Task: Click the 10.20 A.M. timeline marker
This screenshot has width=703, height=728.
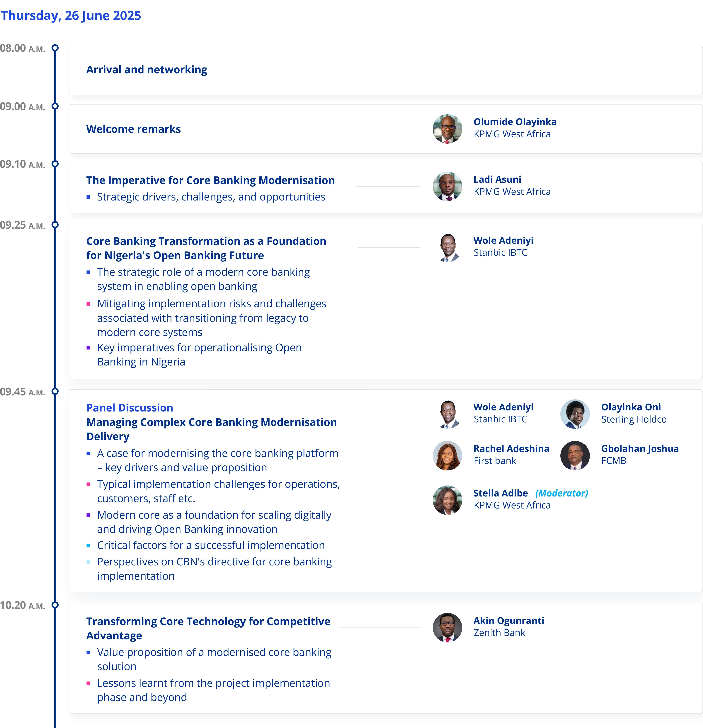Action: pyautogui.click(x=55, y=605)
